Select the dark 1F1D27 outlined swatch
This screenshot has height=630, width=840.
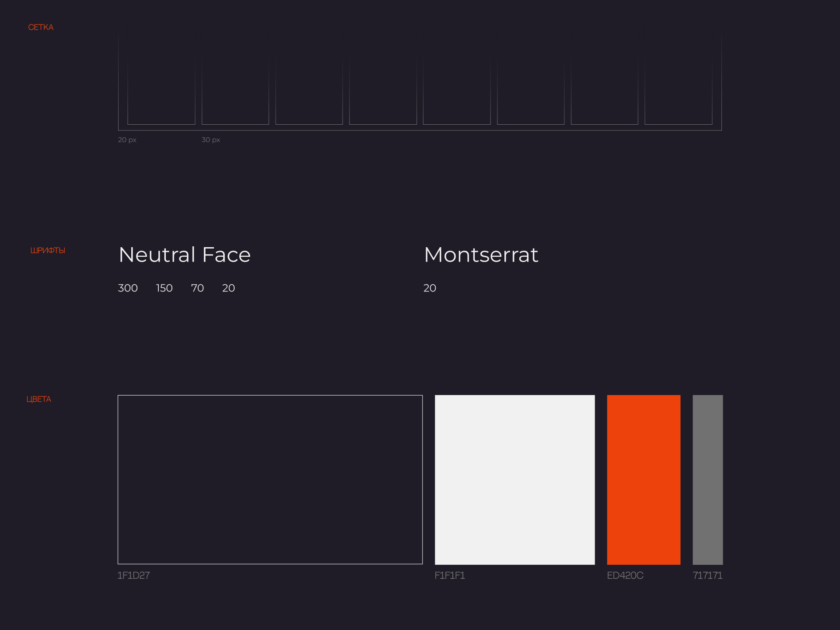click(x=270, y=479)
